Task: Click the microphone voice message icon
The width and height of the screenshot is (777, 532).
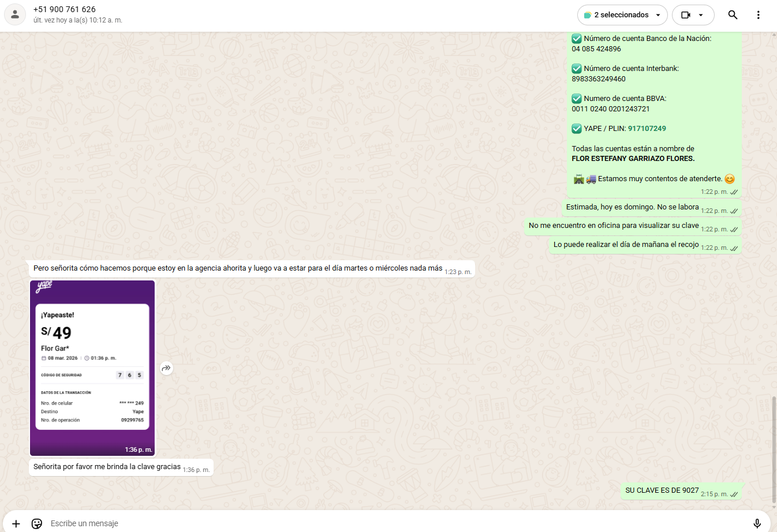Action: [x=757, y=523]
